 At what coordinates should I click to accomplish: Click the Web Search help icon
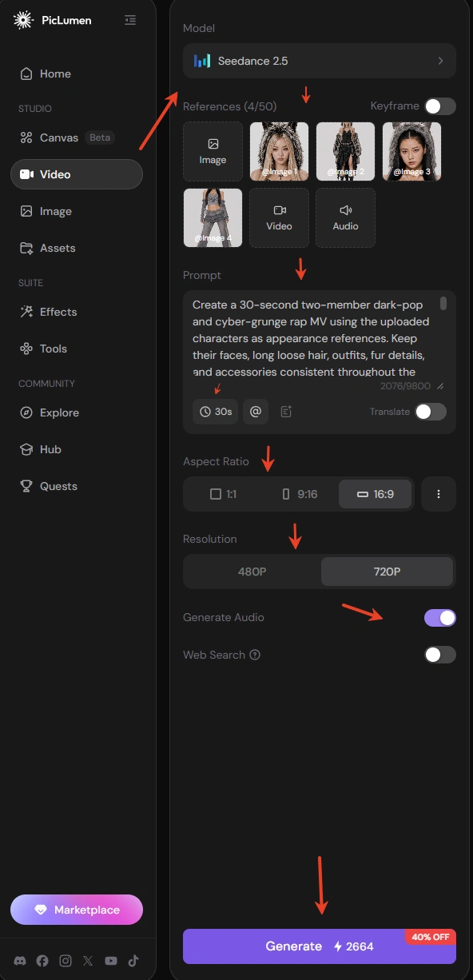coord(255,655)
